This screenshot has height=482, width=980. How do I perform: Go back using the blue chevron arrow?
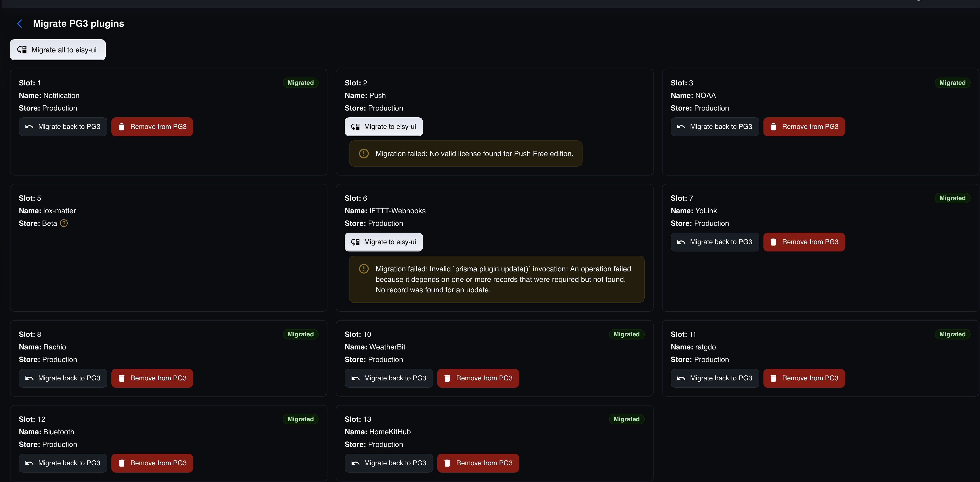click(19, 24)
